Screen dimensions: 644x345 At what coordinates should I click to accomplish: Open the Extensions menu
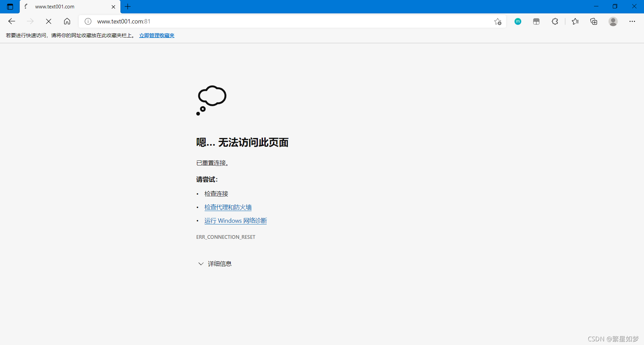point(554,21)
